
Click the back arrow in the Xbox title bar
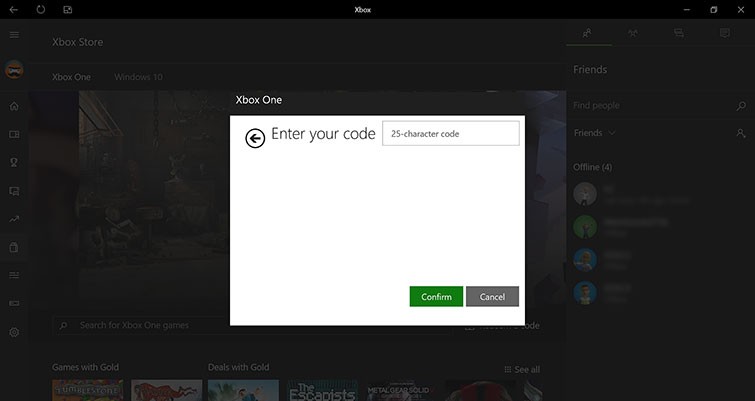click(13, 10)
